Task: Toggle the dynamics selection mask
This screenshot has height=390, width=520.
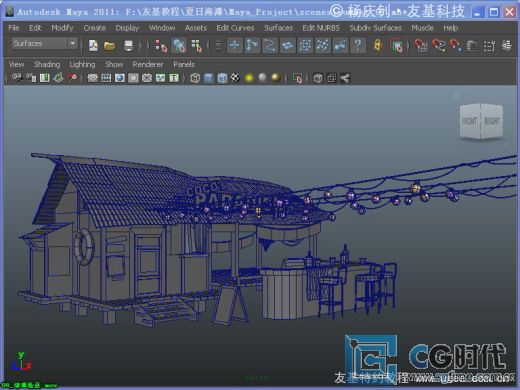Action: coord(322,45)
